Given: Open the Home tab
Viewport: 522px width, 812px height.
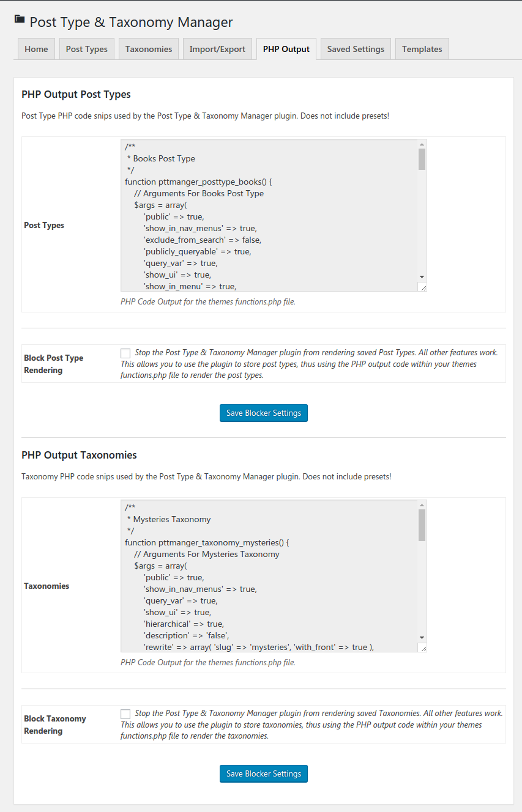Looking at the screenshot, I should [x=36, y=49].
